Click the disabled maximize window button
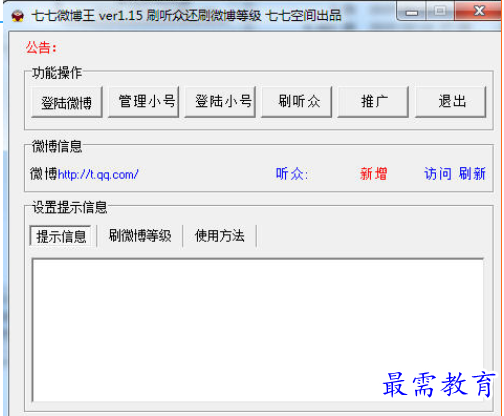The width and height of the screenshot is (504, 416). (x=440, y=12)
